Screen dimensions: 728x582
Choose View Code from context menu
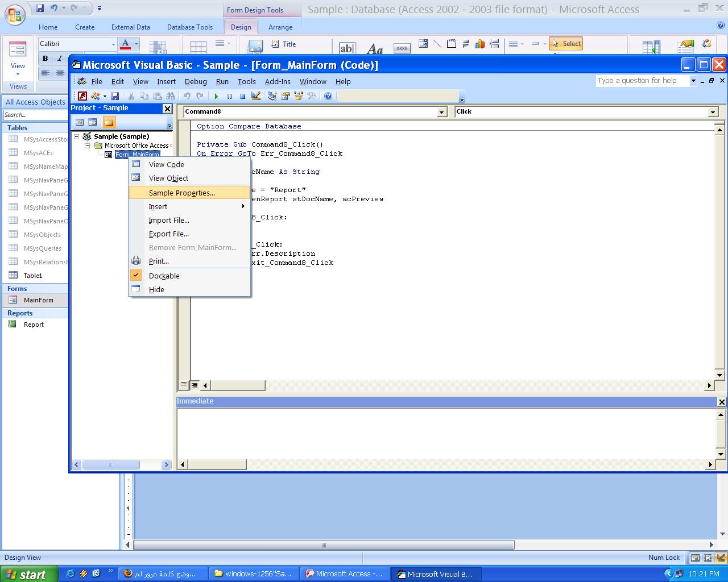click(190, 164)
